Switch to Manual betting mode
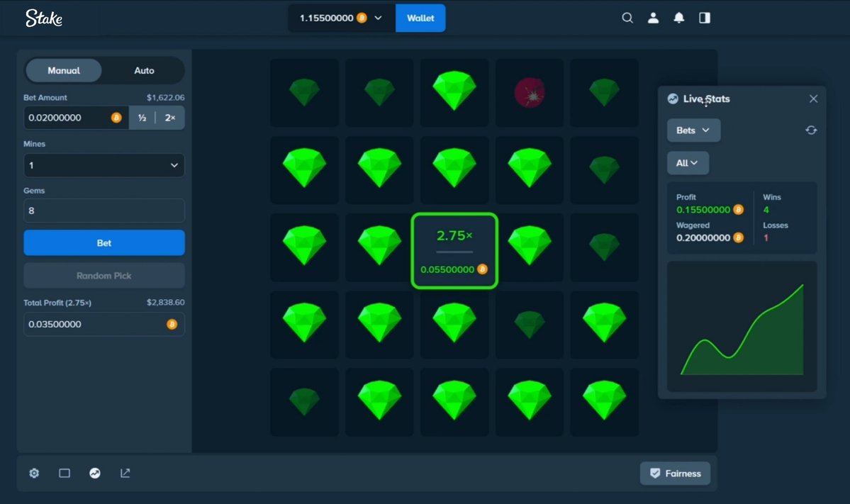Screen dimensions: 850x504 63,70
